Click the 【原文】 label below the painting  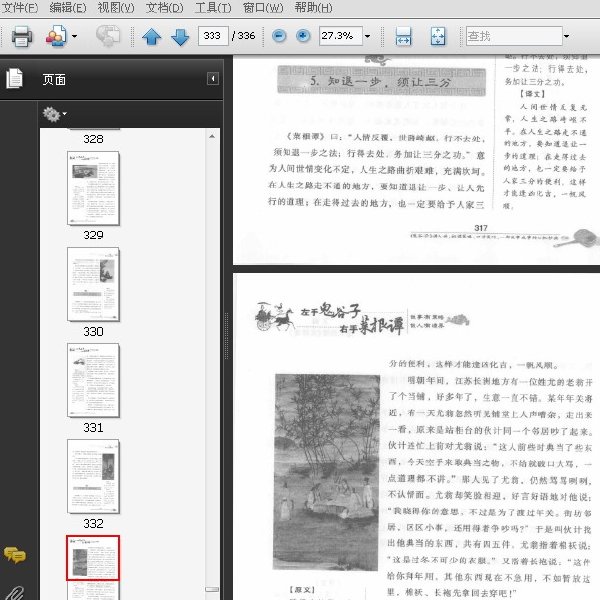302,590
